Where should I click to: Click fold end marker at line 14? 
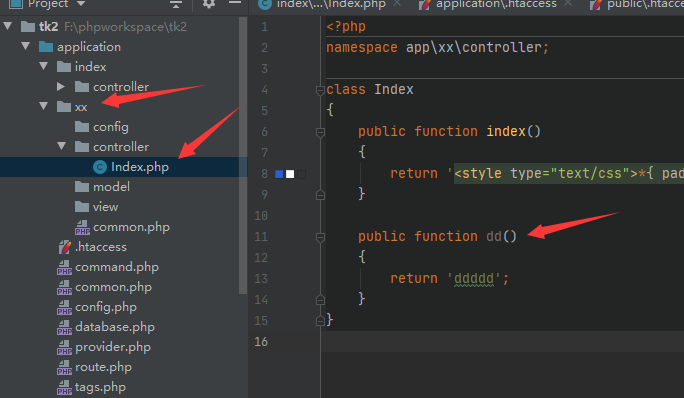coord(320,300)
